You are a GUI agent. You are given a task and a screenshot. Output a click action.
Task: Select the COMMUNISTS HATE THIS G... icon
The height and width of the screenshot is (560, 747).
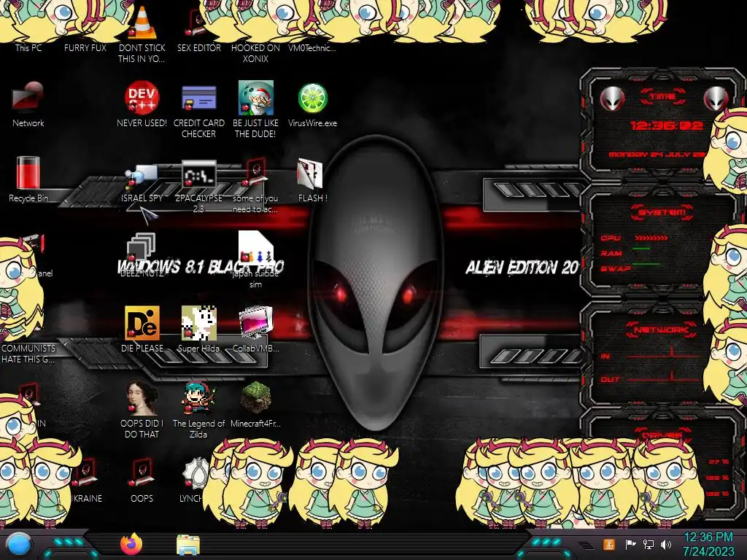pyautogui.click(x=28, y=354)
